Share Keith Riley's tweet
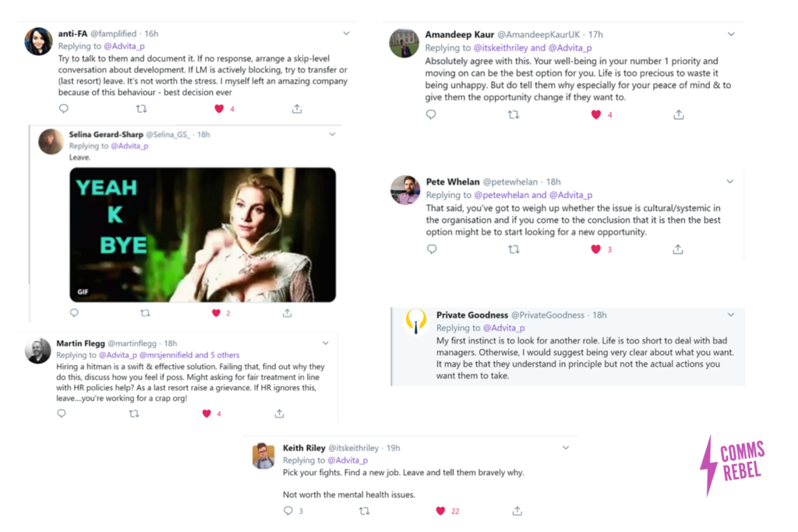 (x=517, y=511)
